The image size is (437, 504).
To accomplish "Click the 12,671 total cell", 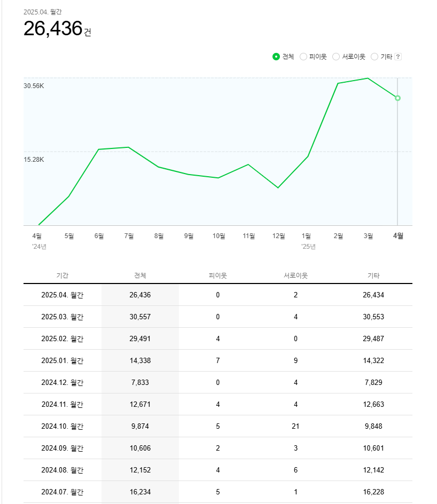I will click(140, 404).
